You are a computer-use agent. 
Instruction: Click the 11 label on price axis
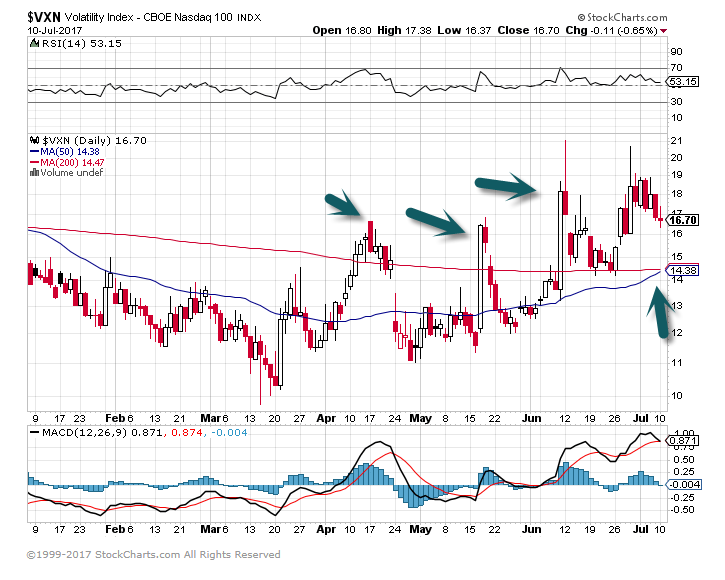pos(676,363)
